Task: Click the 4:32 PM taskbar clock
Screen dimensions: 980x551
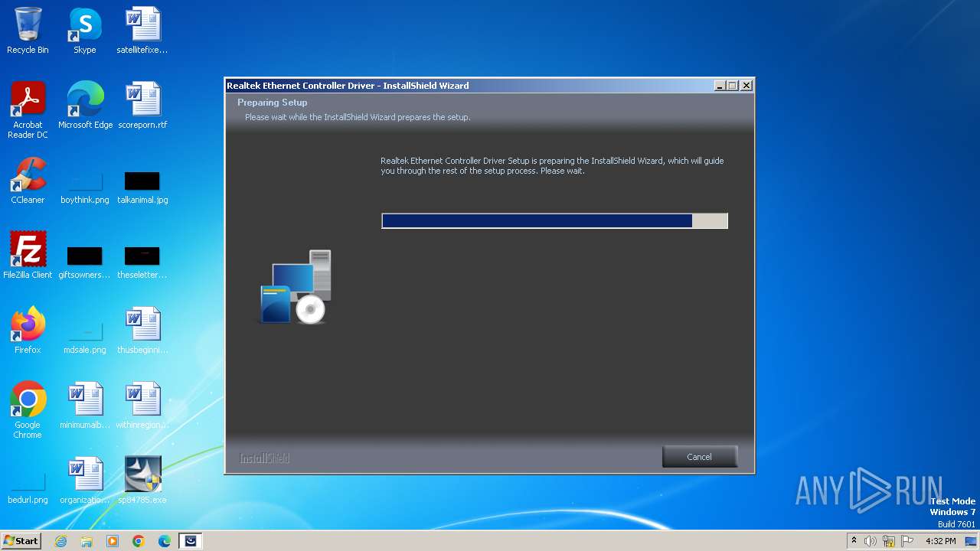Action: (941, 541)
